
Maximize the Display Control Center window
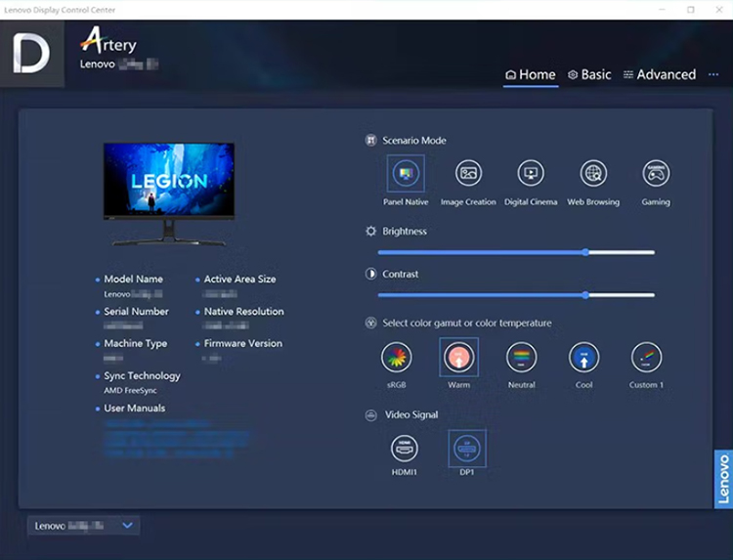point(690,10)
